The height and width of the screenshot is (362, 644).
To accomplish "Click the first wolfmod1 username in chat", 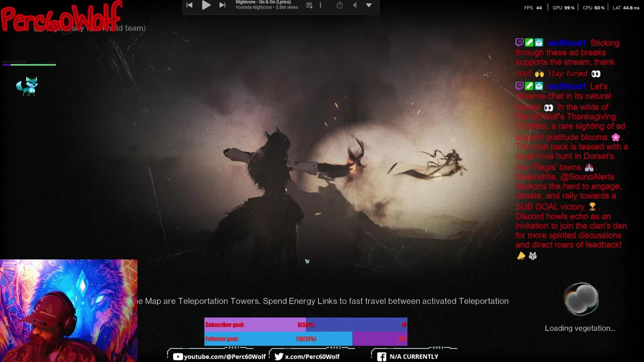I will click(x=567, y=43).
